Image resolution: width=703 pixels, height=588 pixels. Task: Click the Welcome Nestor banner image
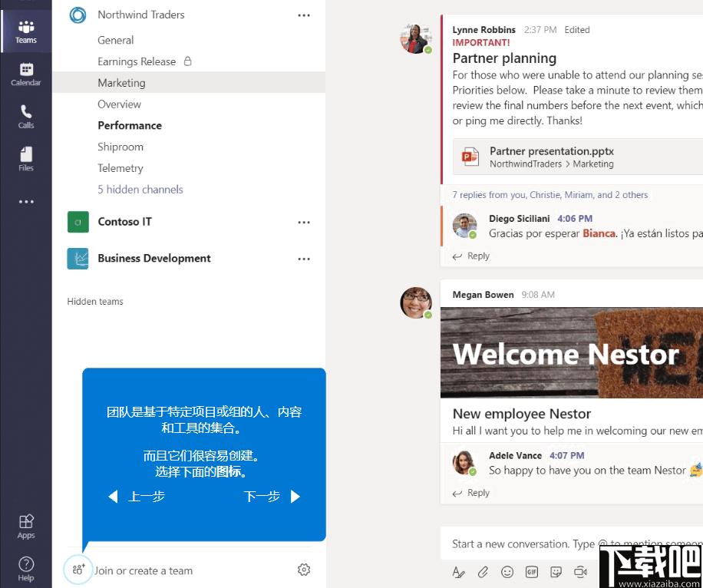click(572, 352)
